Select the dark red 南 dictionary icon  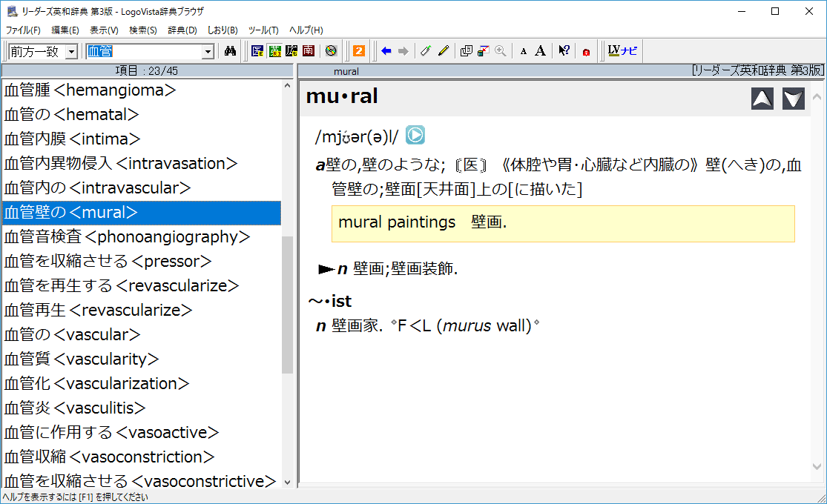coord(309,51)
